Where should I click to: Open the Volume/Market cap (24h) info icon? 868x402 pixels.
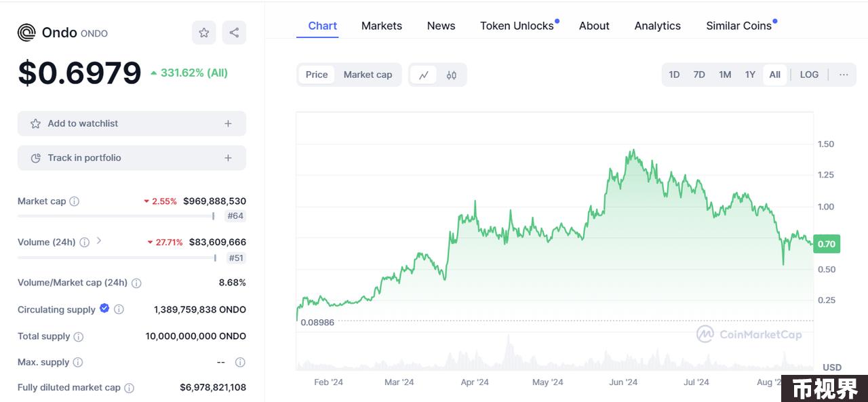pyautogui.click(x=136, y=283)
